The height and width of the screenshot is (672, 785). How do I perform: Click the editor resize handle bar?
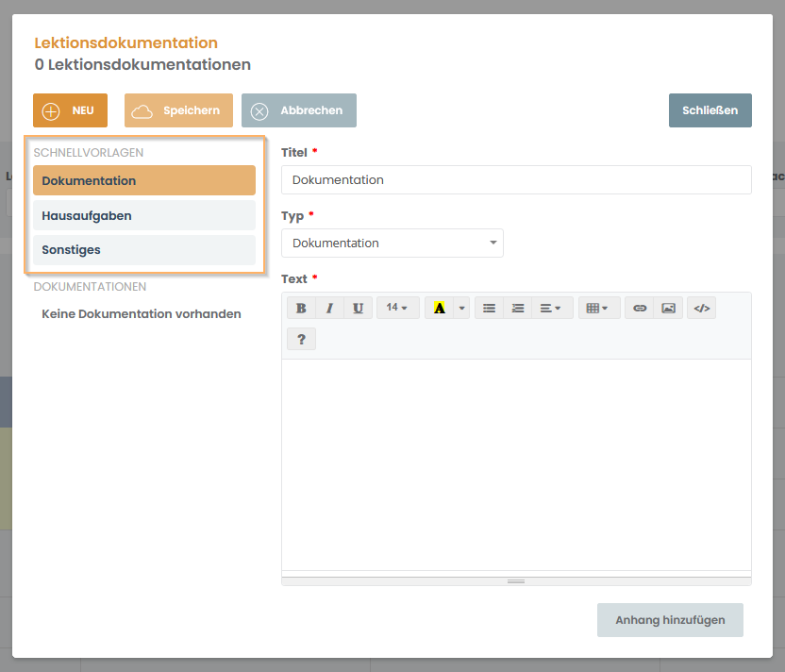(516, 581)
